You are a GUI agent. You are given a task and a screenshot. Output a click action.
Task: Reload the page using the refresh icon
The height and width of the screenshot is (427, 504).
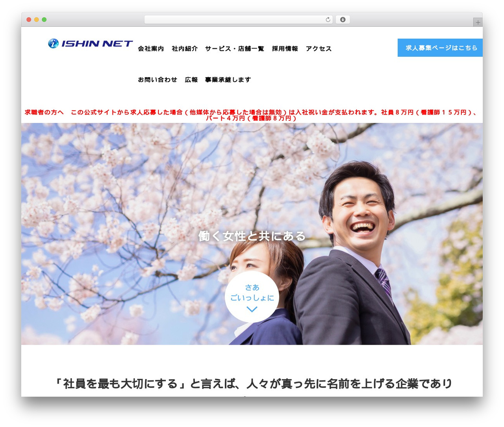(328, 20)
